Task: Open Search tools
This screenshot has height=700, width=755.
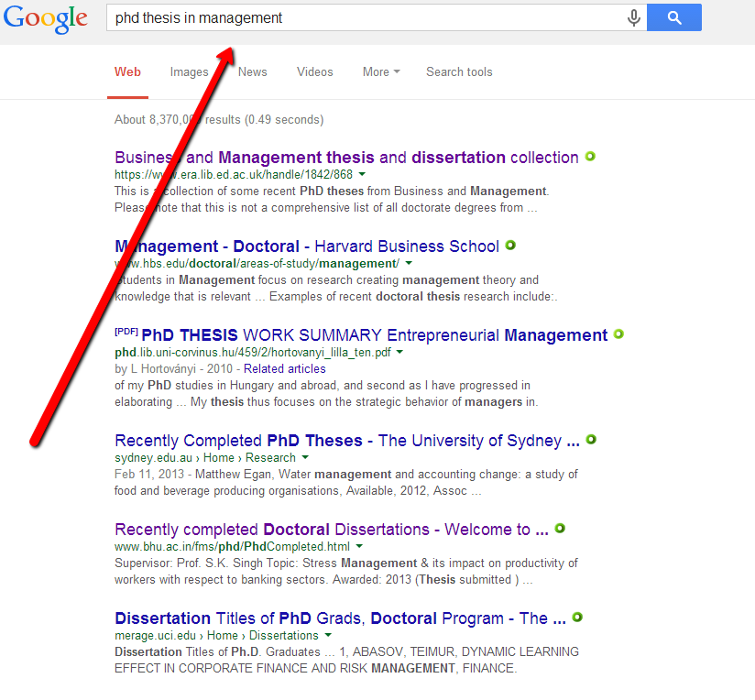Action: 459,72
